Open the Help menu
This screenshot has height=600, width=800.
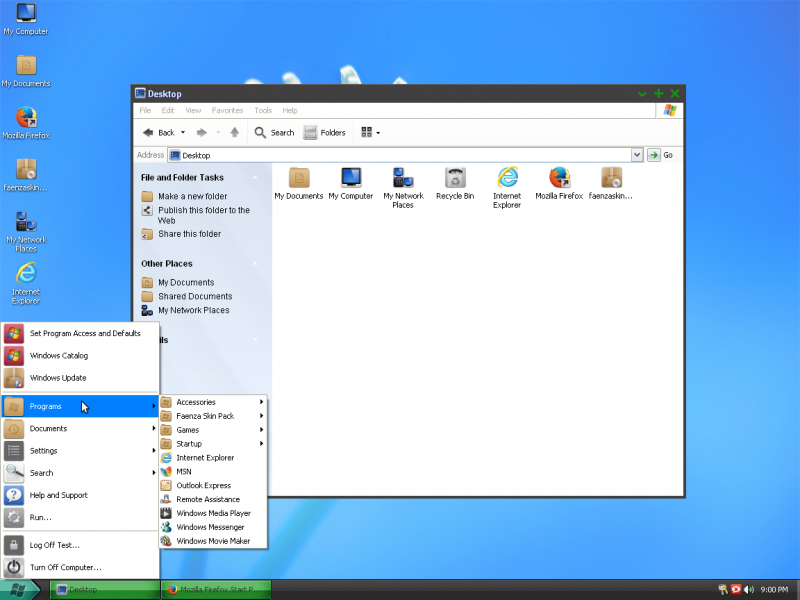(290, 110)
